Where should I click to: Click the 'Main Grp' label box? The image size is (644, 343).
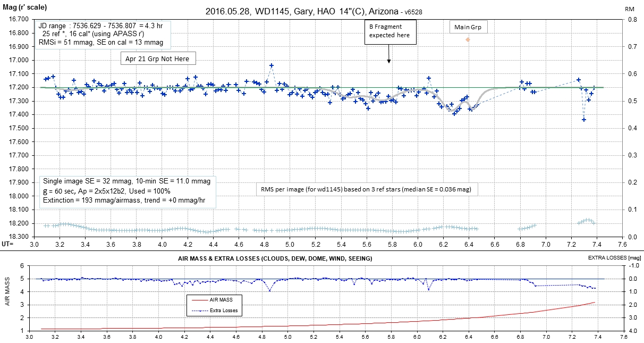[468, 27]
